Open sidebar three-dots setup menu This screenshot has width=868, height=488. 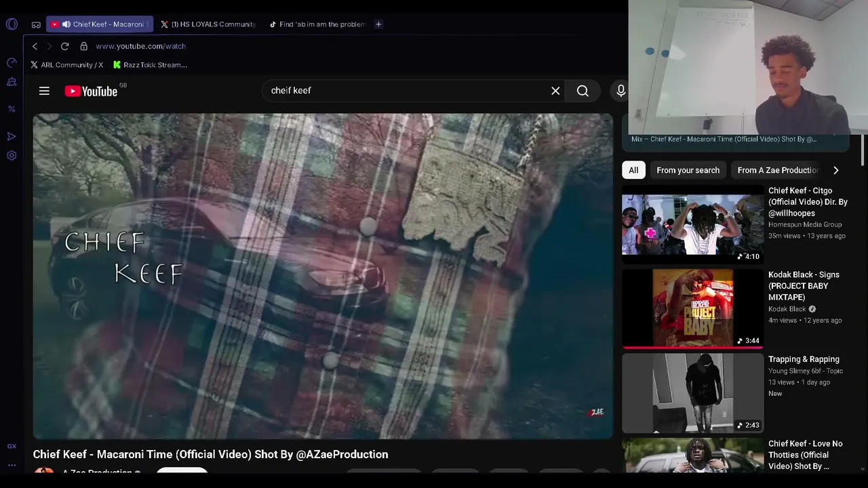pyautogui.click(x=12, y=465)
